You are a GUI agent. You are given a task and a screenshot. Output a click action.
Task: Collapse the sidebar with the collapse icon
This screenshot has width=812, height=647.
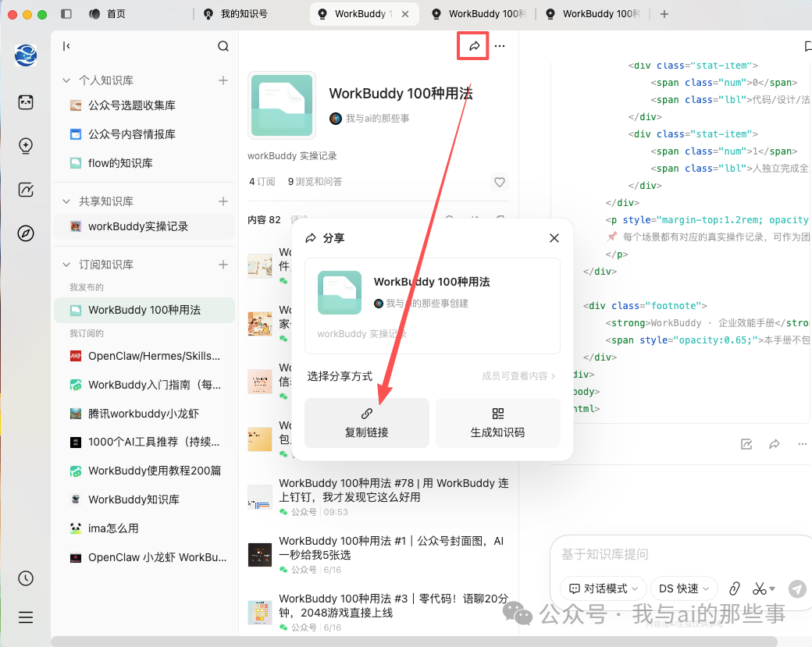66,46
